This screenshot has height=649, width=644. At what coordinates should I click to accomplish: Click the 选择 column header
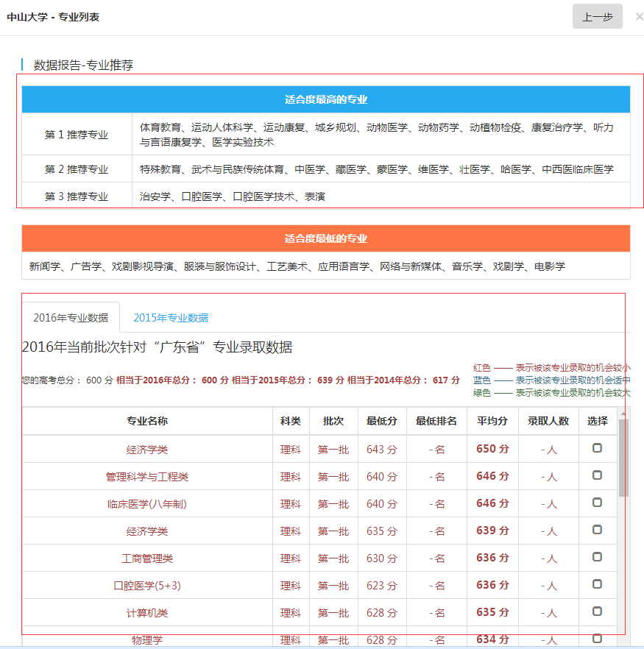pyautogui.click(x=598, y=421)
